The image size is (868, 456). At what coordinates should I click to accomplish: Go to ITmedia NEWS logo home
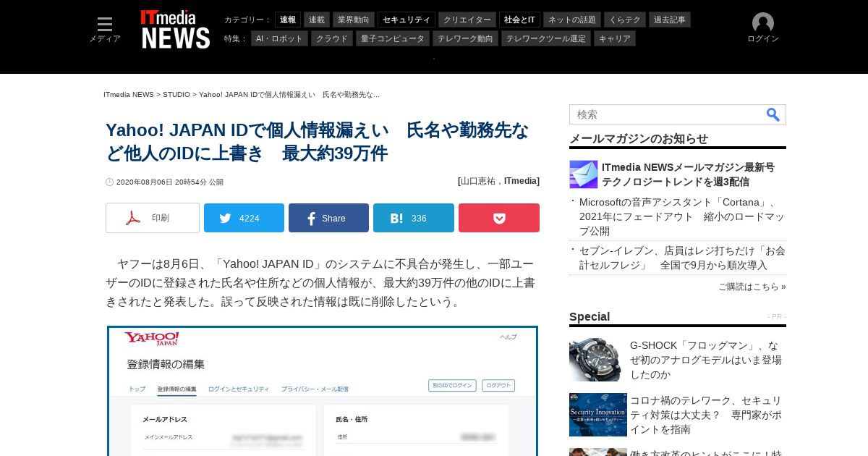[x=176, y=30]
